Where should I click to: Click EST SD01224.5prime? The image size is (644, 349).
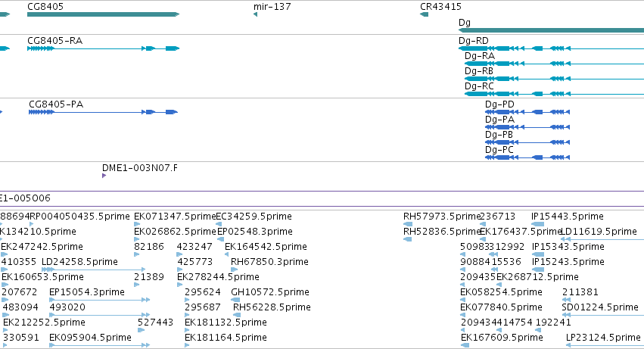point(599,308)
